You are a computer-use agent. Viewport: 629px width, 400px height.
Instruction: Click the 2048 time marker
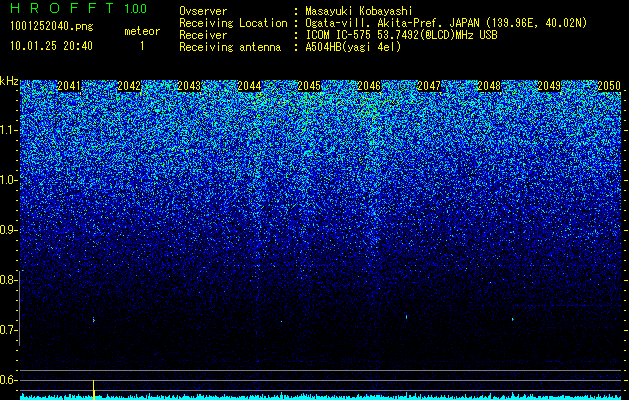pyautogui.click(x=489, y=86)
